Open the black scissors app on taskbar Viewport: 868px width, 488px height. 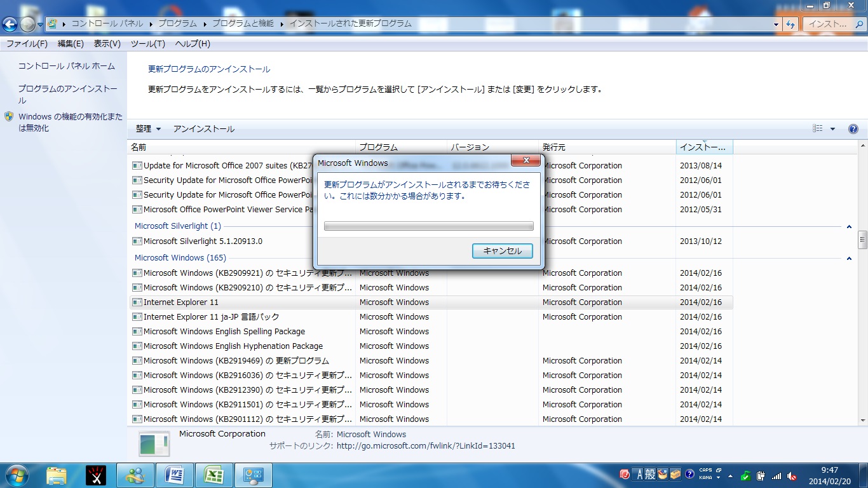(96, 475)
